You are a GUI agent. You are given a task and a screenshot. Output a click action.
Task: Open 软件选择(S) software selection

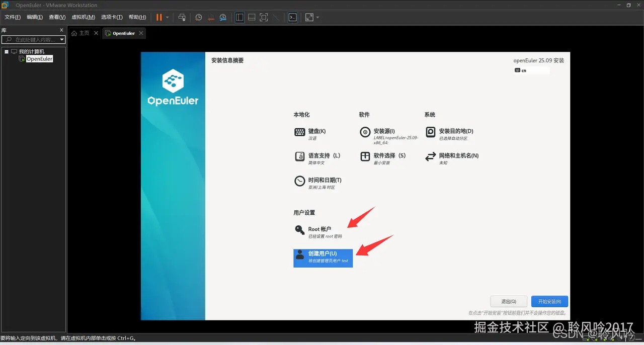[383, 158]
